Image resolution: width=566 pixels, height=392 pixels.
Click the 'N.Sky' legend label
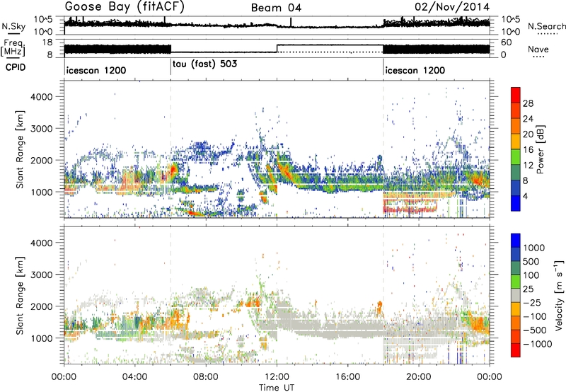13,26
